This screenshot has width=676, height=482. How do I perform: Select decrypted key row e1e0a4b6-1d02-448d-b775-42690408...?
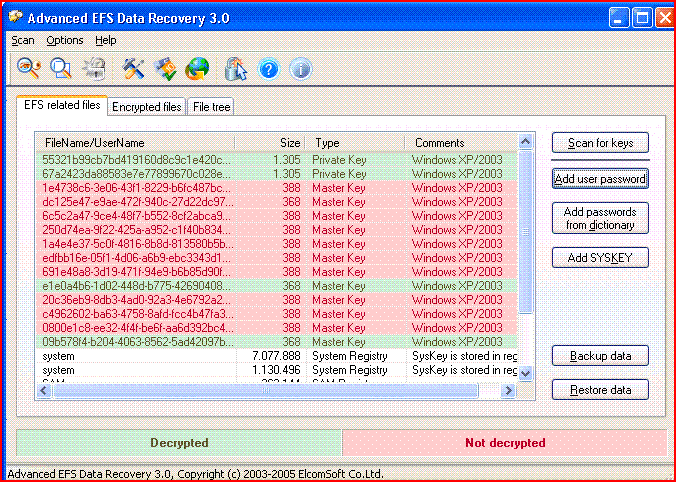[x=276, y=286]
